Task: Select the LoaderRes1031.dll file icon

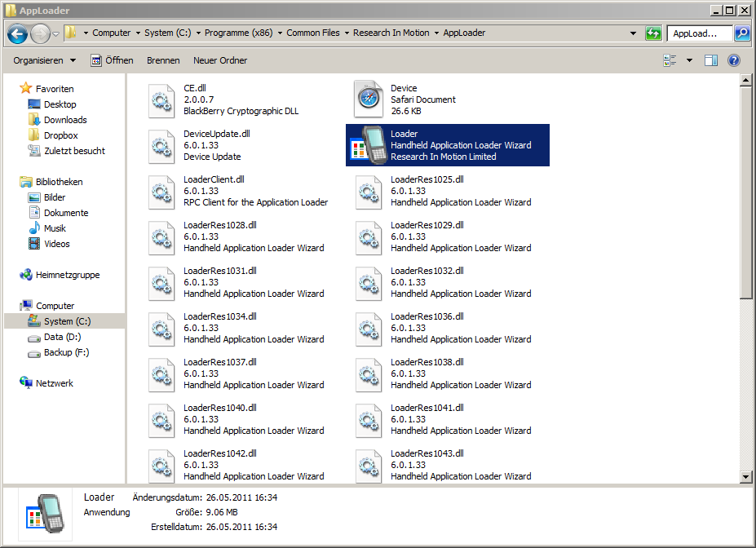Action: [161, 284]
